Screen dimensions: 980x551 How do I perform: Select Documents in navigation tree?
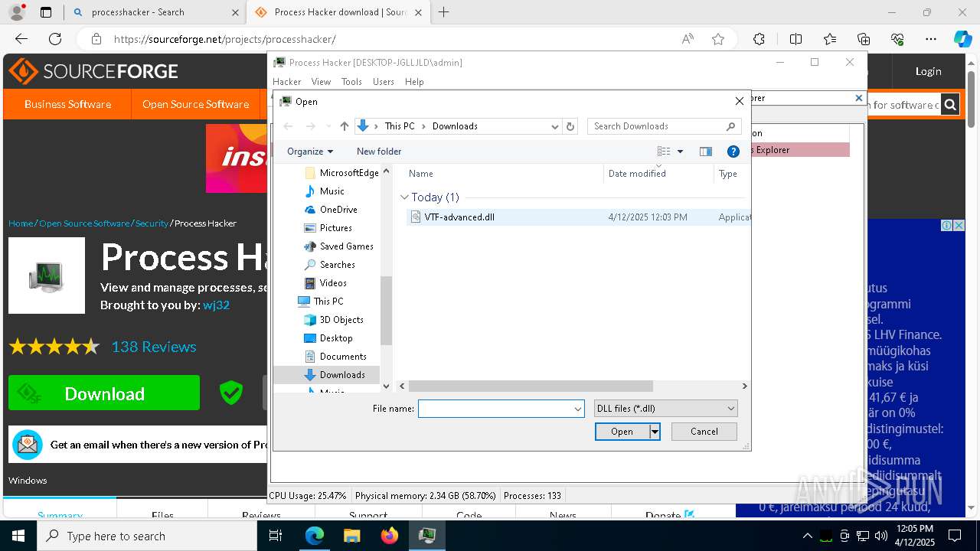343,357
